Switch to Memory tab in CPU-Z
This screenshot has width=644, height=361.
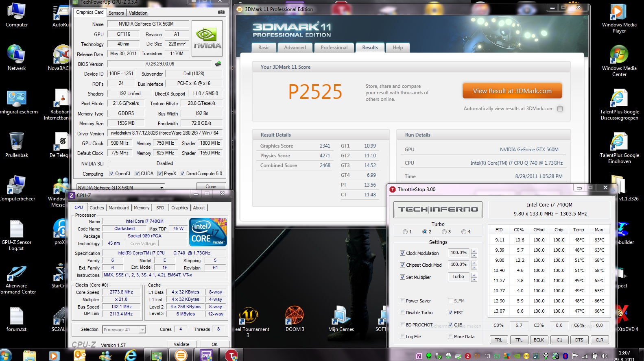(x=142, y=208)
